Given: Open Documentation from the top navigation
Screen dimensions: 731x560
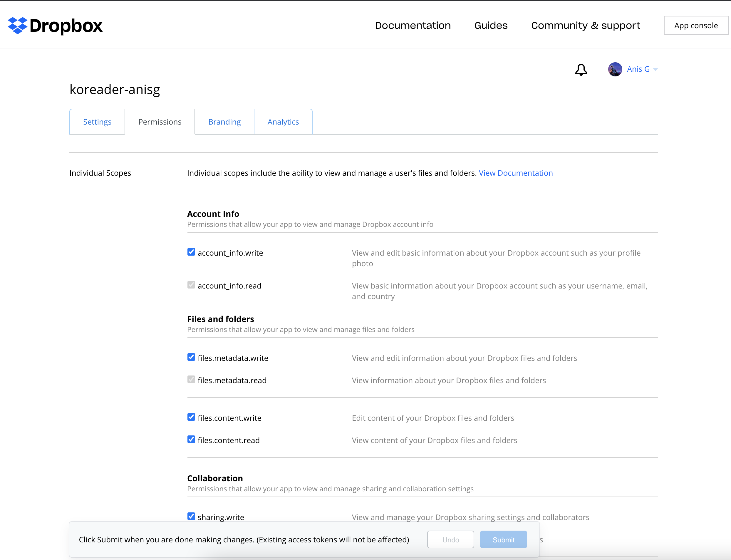Looking at the screenshot, I should click(413, 25).
